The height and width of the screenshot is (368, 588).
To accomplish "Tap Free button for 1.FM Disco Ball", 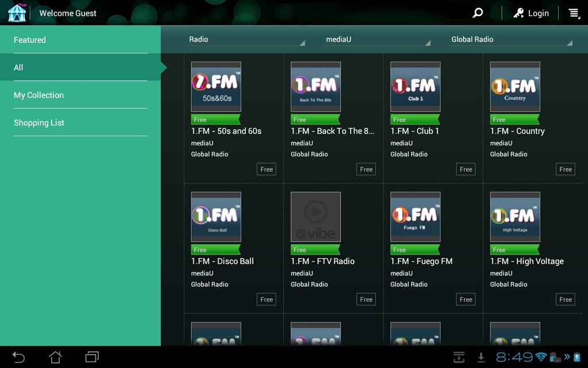I will [x=266, y=300].
